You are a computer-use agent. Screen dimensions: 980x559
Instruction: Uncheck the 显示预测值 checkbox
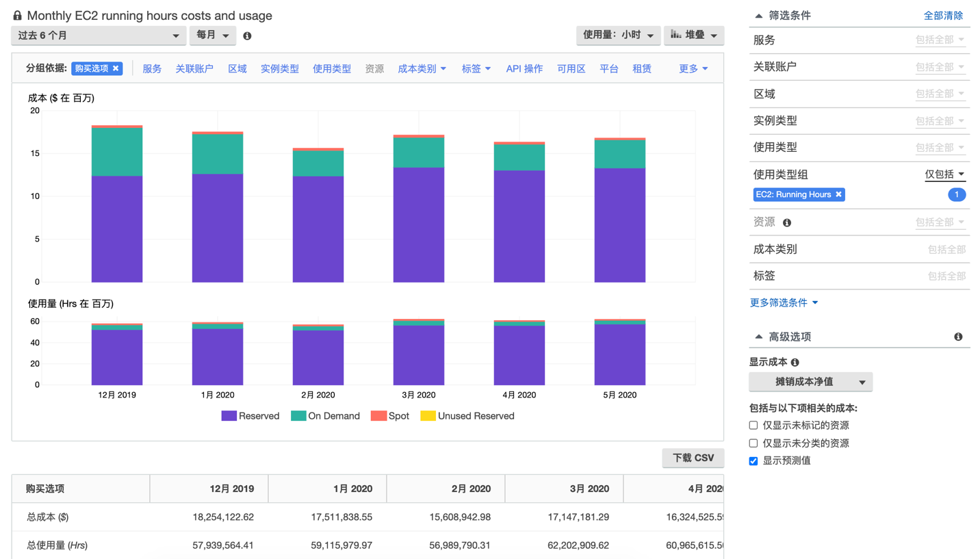753,461
